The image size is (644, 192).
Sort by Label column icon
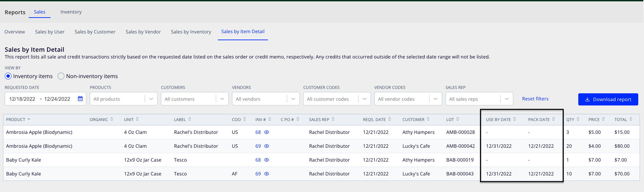coord(190,119)
